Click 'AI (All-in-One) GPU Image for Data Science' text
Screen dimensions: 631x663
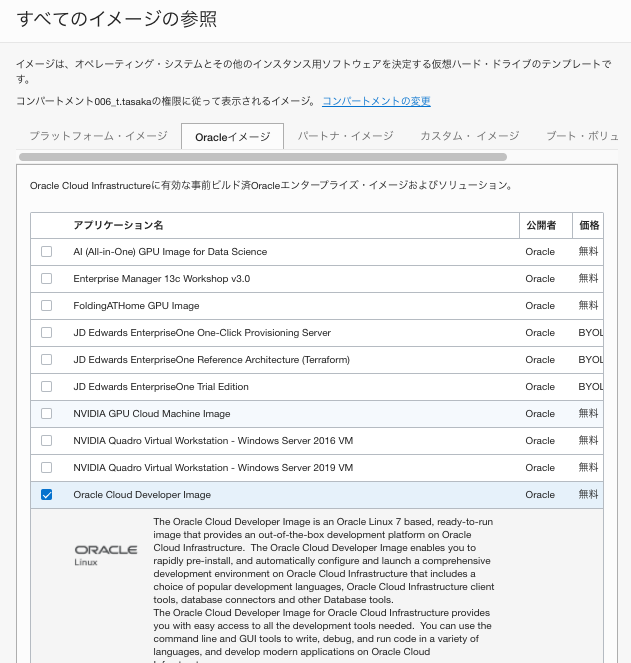(170, 252)
